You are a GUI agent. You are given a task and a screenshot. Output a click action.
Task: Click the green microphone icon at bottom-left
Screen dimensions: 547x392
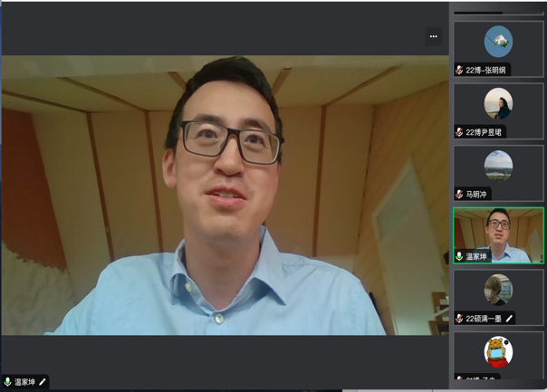coord(8,382)
